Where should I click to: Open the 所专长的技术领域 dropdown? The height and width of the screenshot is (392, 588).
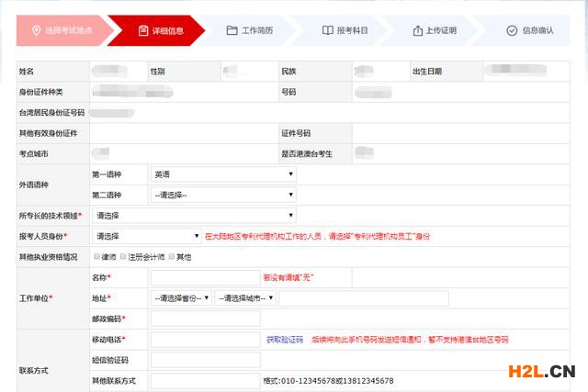click(x=193, y=216)
